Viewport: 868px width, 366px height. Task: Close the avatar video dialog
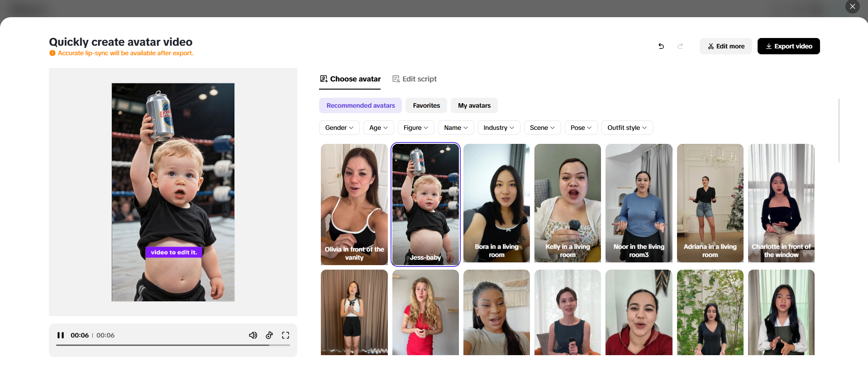point(853,6)
